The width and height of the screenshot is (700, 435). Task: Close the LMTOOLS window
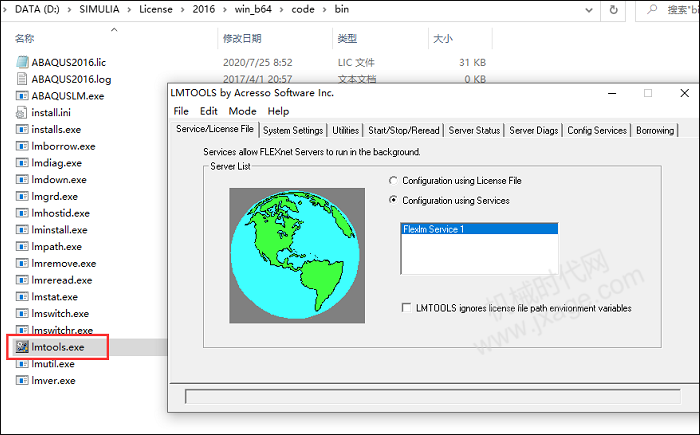click(684, 93)
